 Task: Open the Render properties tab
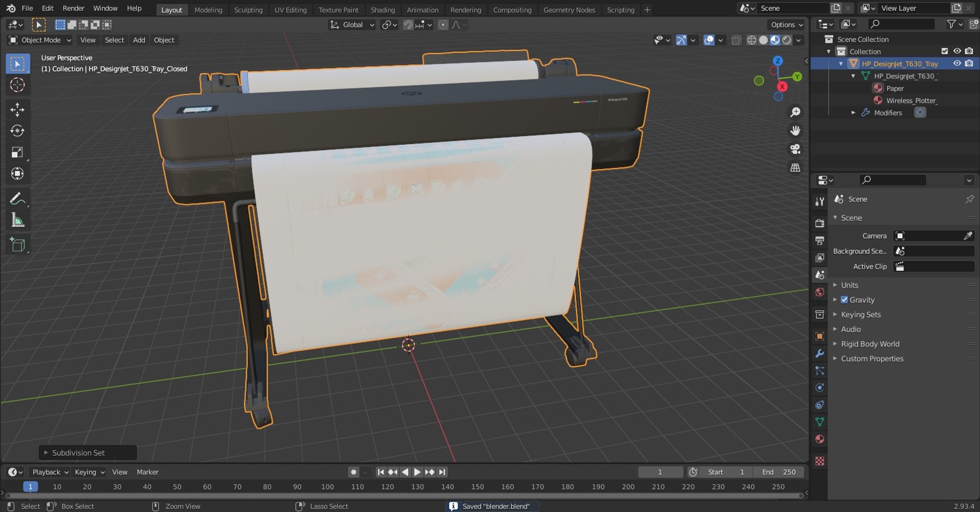click(820, 223)
